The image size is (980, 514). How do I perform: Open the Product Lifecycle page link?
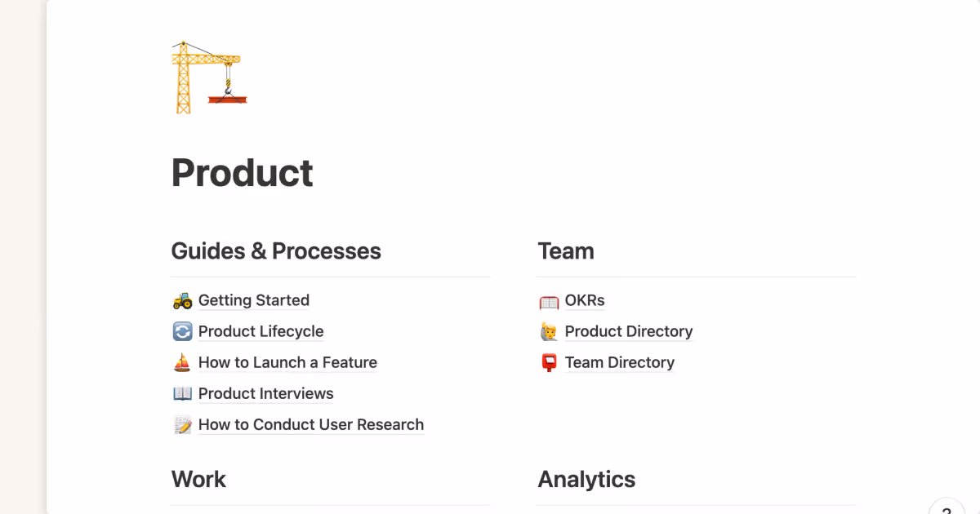pos(261,331)
